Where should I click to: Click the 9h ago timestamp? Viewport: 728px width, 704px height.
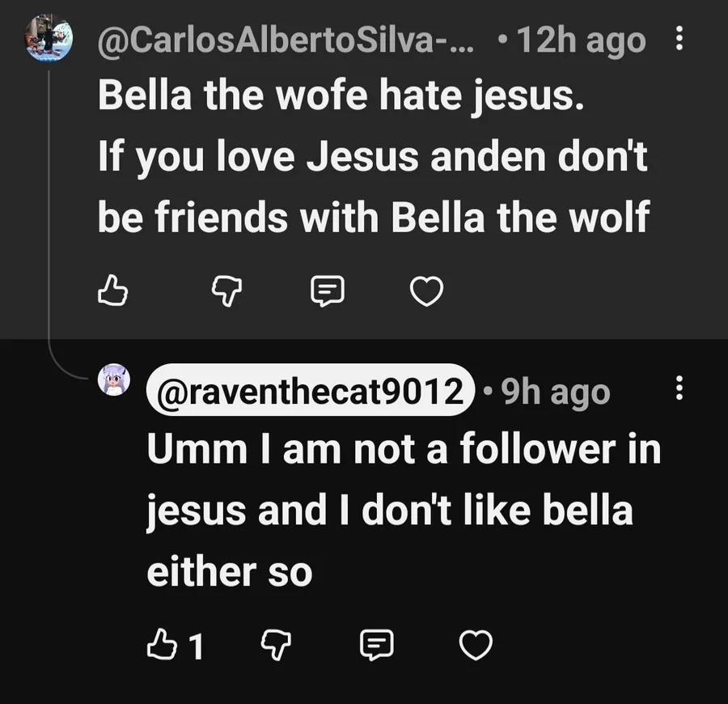[x=555, y=392]
